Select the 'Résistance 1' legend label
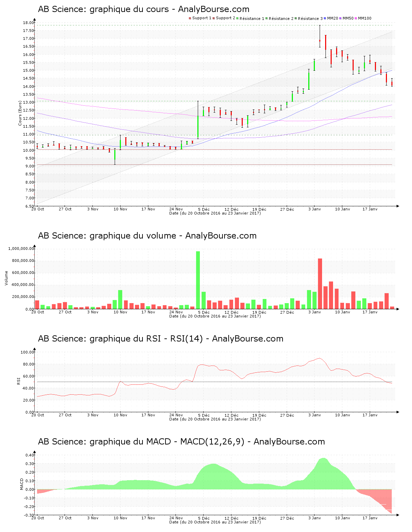This screenshot has height=532, width=412. click(252, 19)
